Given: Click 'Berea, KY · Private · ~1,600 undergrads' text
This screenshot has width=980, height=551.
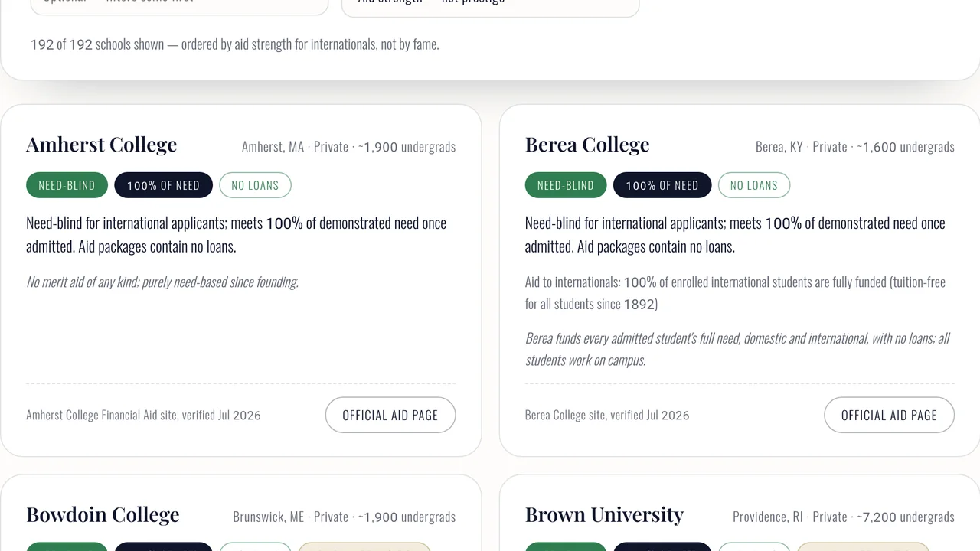Looking at the screenshot, I should [854, 146].
